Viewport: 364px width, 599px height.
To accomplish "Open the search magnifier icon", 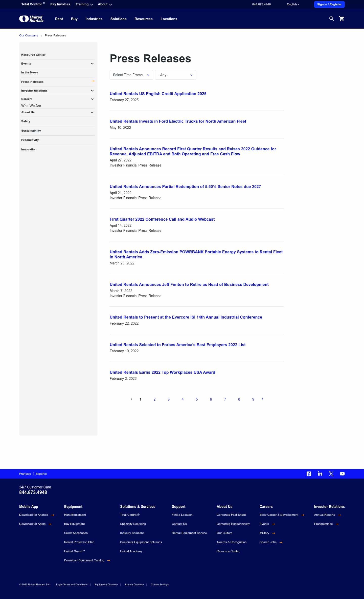I will click(331, 19).
